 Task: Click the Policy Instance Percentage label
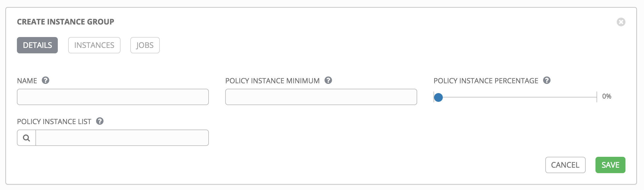(486, 81)
